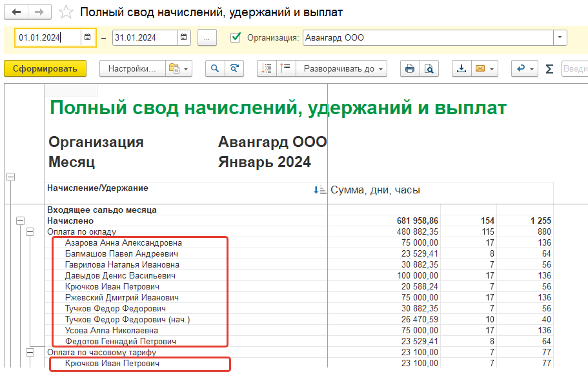The height and width of the screenshot is (372, 588).
Task: Open print preview icon
Action: pos(429,68)
